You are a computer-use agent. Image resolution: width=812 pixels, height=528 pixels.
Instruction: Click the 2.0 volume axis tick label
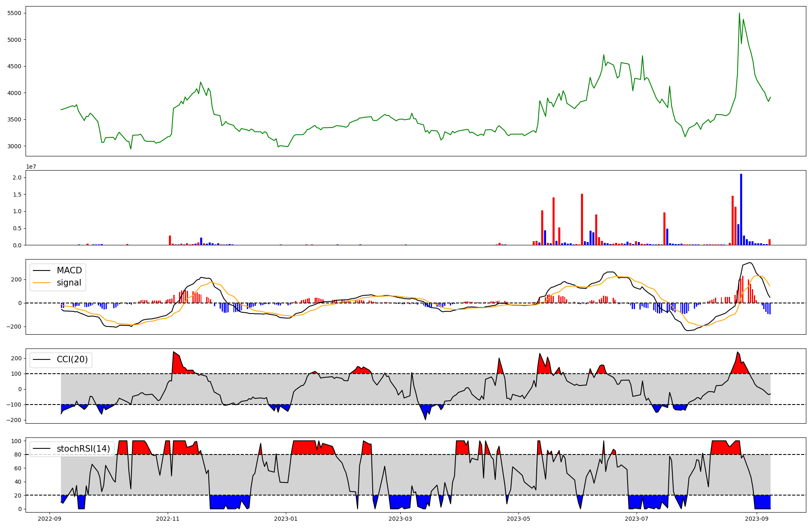pos(17,177)
